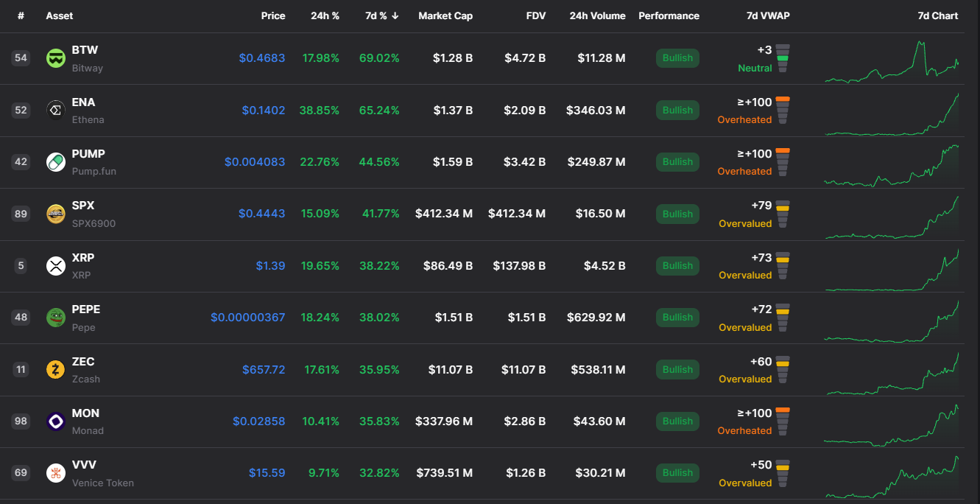The image size is (980, 504).
Task: Click the VWAP gauge icon in ZEC row
Action: (x=783, y=370)
